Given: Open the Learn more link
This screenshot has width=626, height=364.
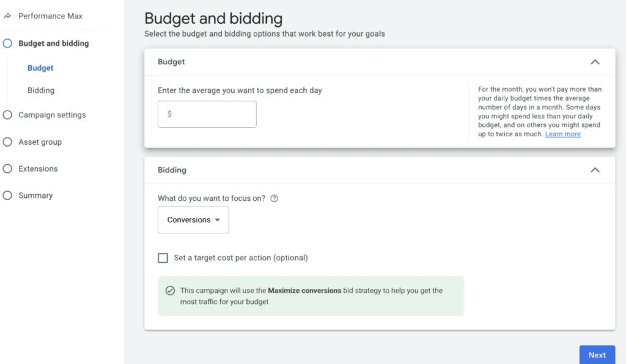Looking at the screenshot, I should click(562, 133).
